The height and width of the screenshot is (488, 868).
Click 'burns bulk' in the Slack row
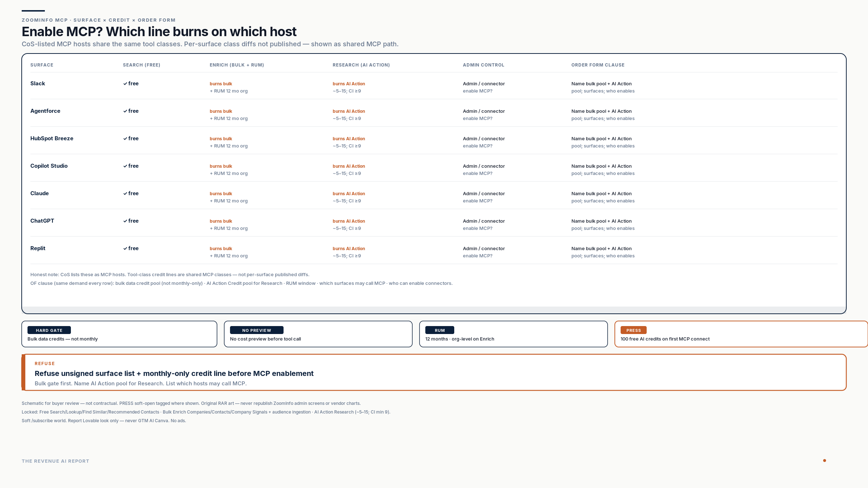pos(221,84)
